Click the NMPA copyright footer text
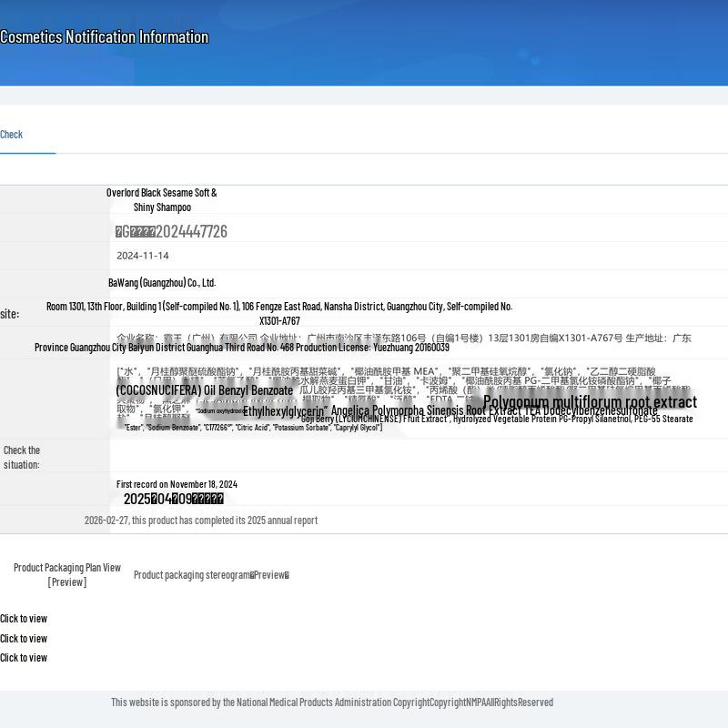The height and width of the screenshot is (728, 728). click(332, 703)
